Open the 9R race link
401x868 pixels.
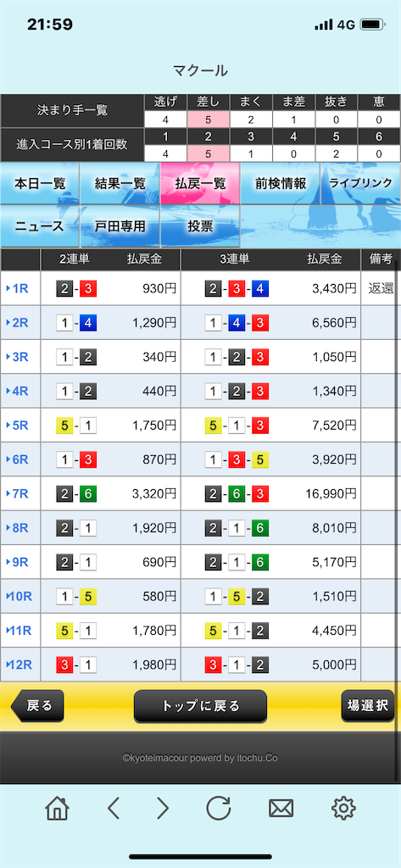coord(20,563)
